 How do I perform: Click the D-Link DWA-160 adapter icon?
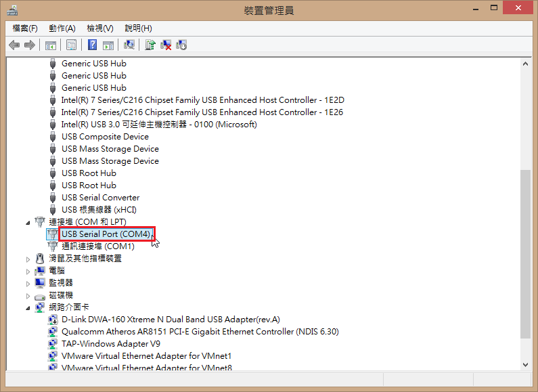(x=53, y=320)
